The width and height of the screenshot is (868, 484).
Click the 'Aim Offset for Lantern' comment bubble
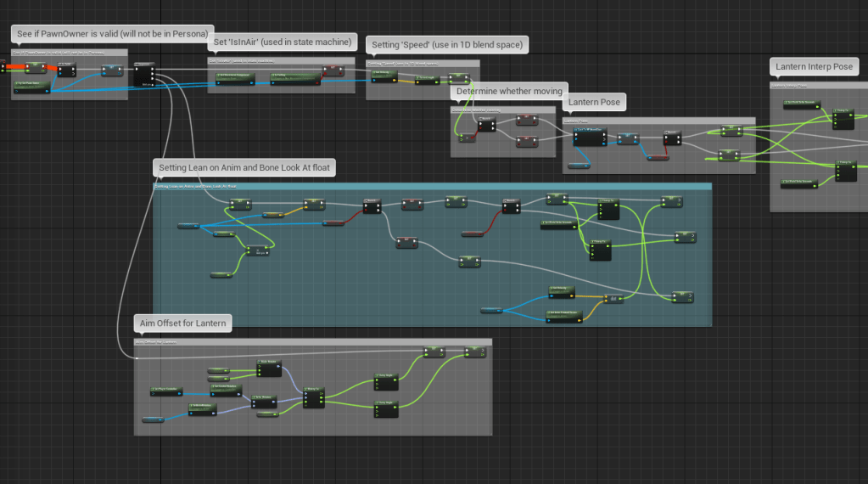click(x=183, y=323)
